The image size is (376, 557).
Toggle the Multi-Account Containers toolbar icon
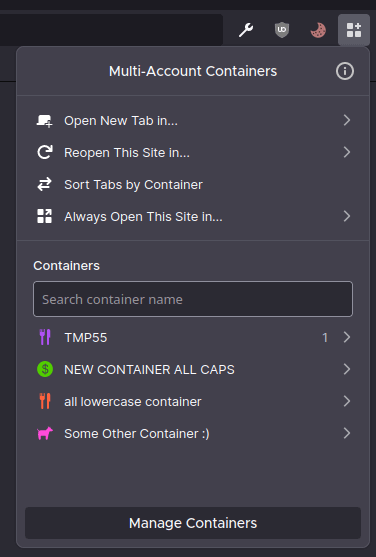pos(354,30)
